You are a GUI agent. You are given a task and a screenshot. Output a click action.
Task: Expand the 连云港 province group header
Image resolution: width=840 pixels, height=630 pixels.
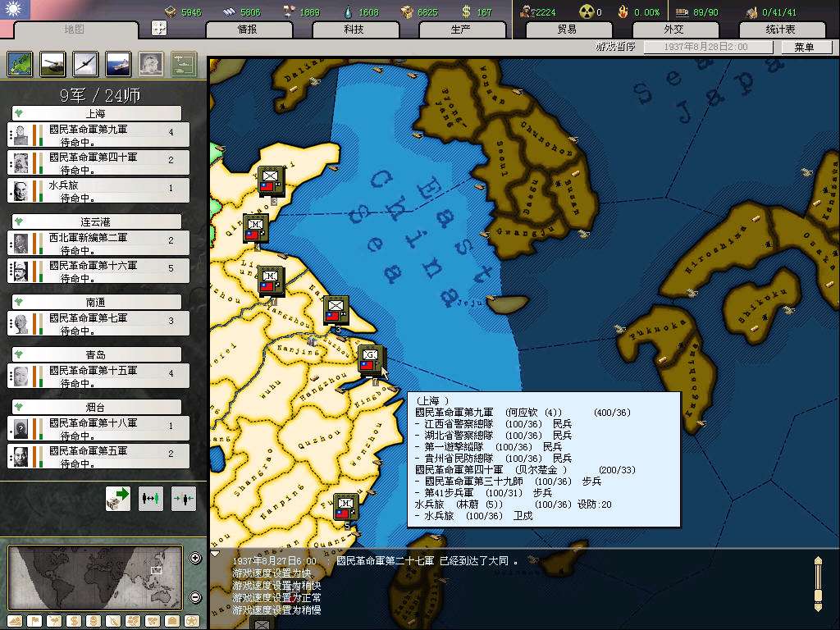[x=95, y=221]
